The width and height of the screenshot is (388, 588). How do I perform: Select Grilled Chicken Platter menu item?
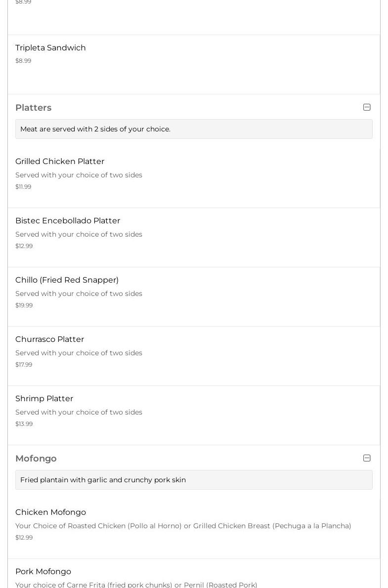(60, 162)
